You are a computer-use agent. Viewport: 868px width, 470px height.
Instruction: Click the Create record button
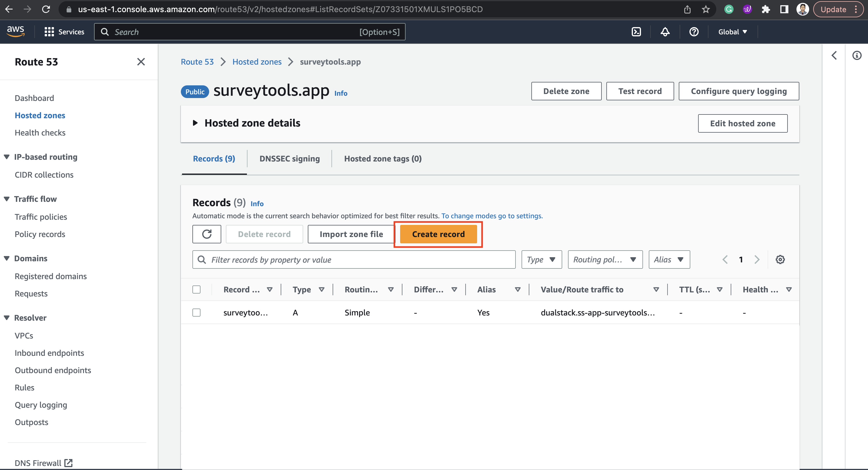coord(438,234)
